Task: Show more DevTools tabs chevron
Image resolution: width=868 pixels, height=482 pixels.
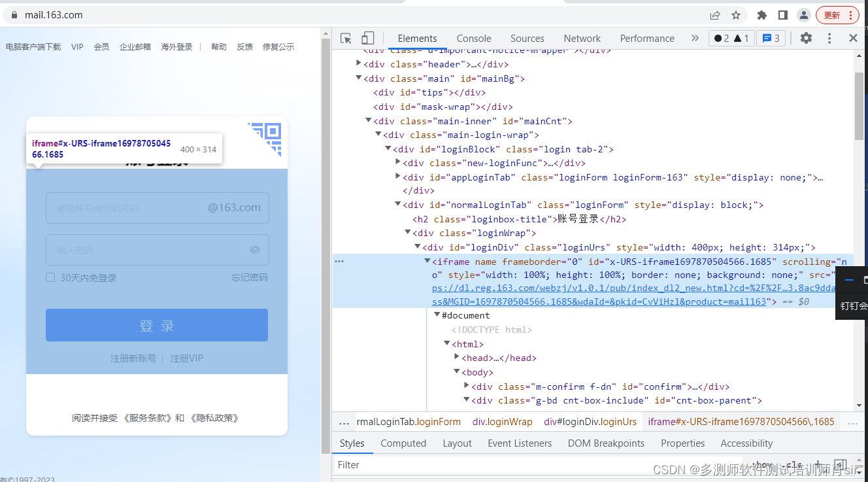Action: point(695,39)
